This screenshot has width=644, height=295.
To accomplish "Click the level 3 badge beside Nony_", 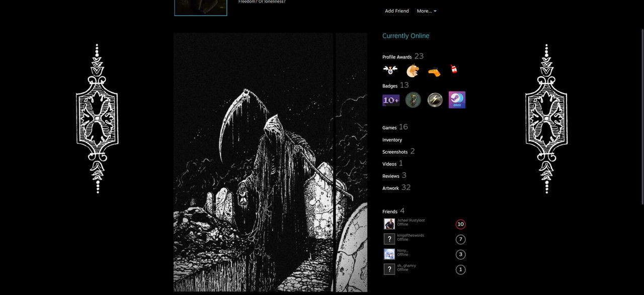I will tap(460, 254).
